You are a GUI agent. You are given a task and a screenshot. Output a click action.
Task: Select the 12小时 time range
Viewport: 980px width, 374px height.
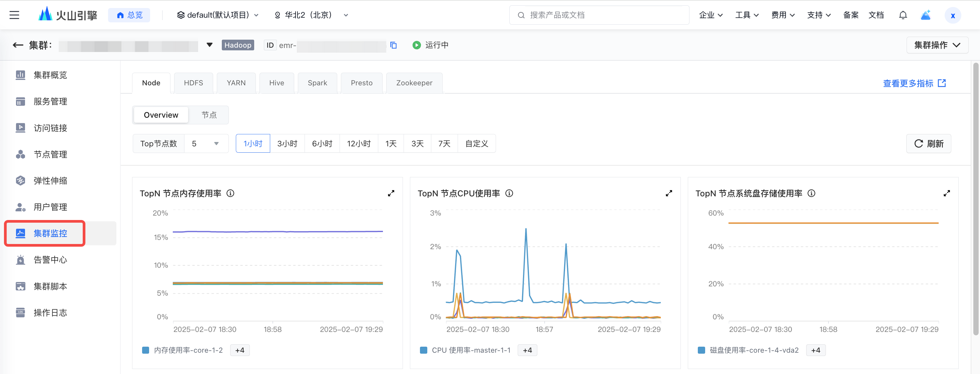[359, 144]
